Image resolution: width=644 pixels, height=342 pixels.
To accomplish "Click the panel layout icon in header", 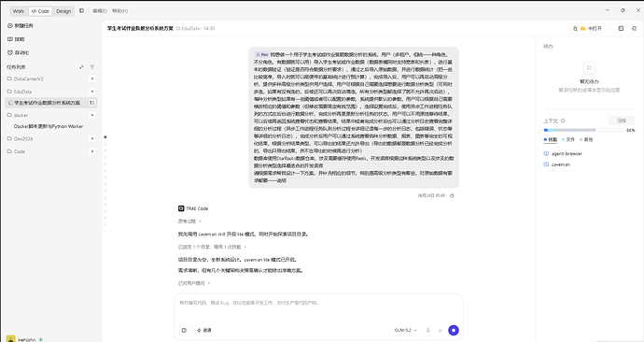I will (621, 28).
